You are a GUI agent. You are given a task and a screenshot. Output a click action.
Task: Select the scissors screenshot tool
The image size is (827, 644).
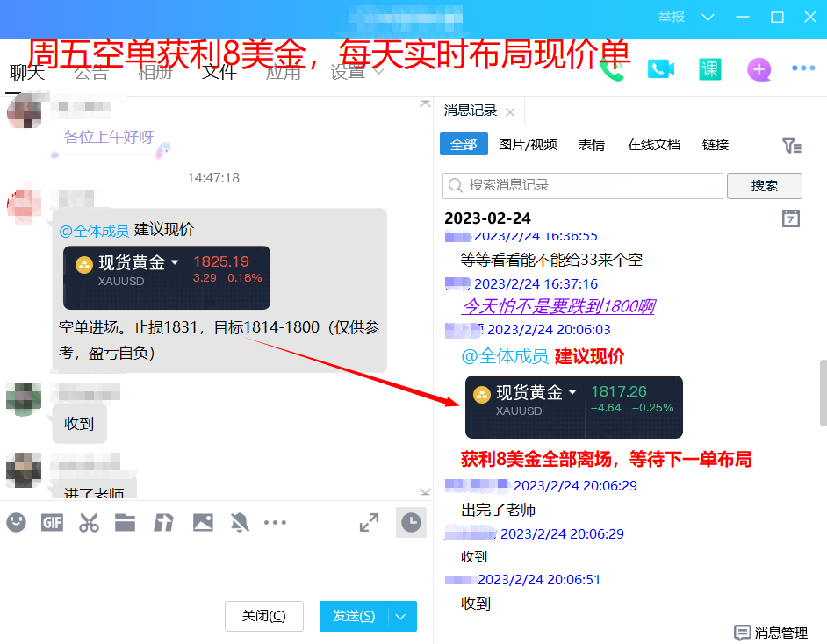click(x=89, y=523)
